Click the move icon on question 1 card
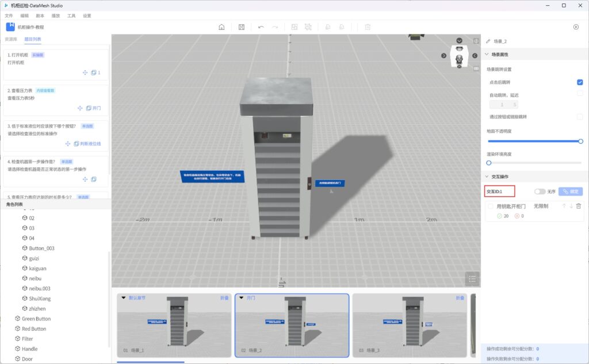 [x=85, y=72]
